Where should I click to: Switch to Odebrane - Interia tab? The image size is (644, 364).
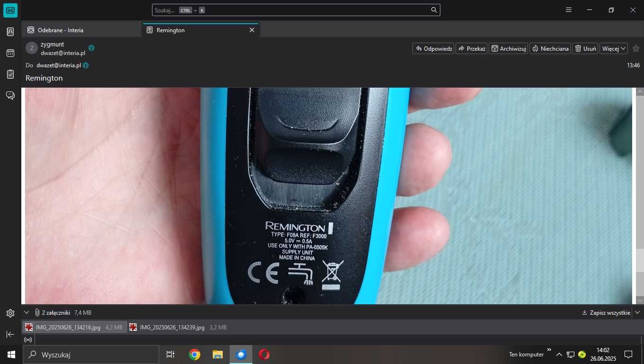tap(81, 30)
